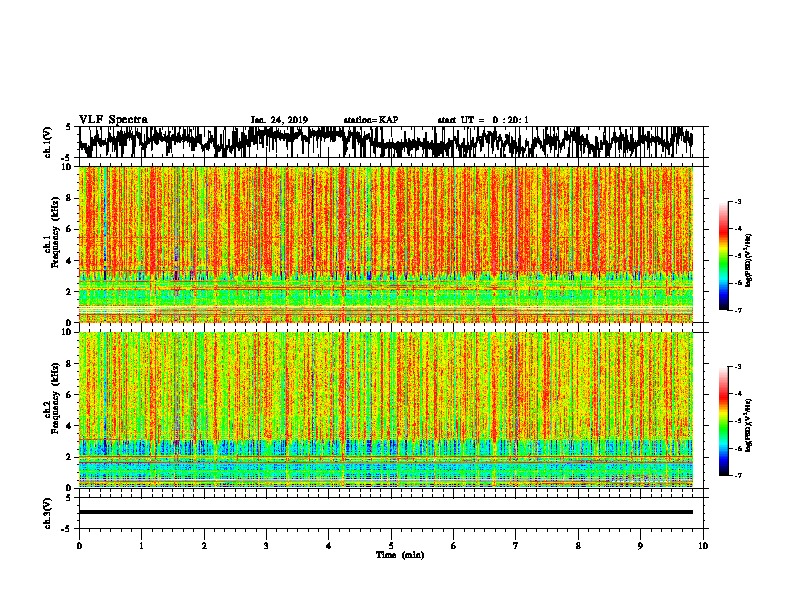Click the "station=KAP" label

coord(371,120)
